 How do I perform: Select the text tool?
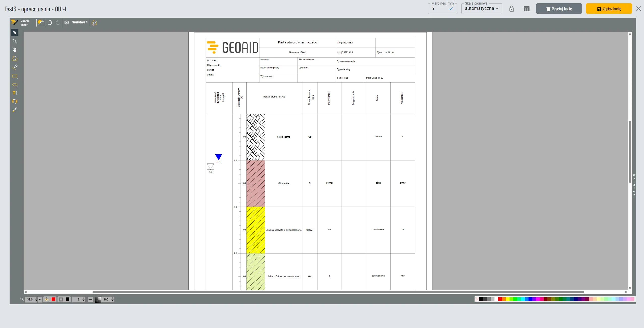[x=15, y=93]
